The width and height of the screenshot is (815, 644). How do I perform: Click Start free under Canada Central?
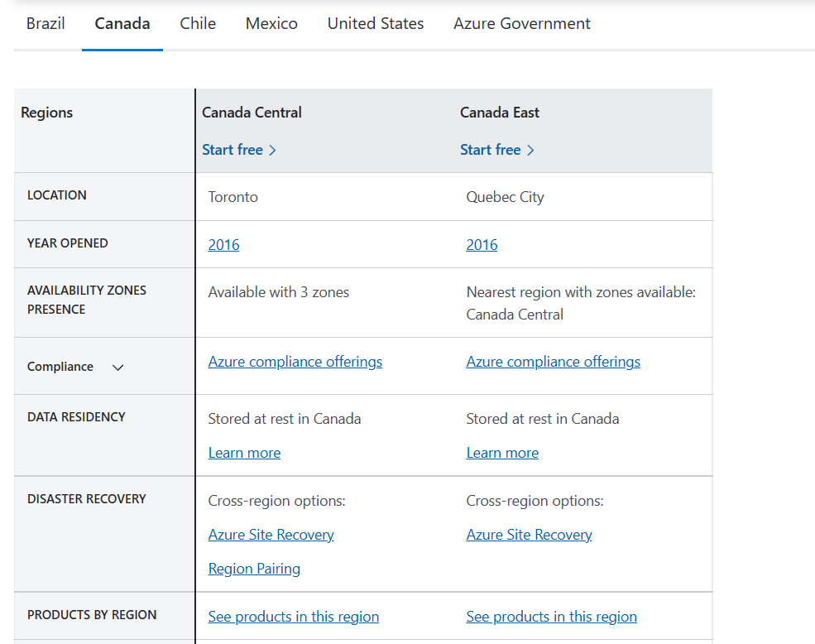coord(233,150)
